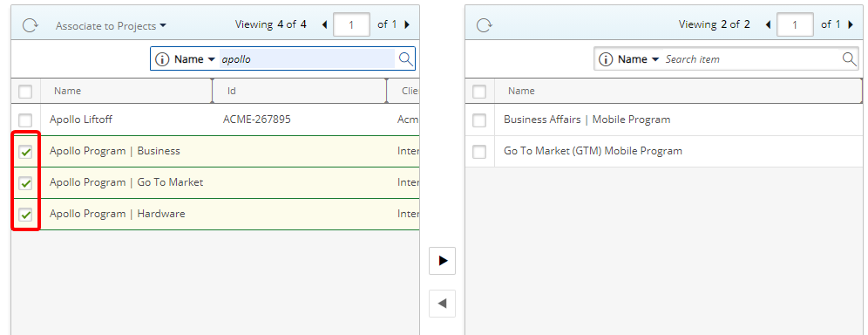Move selected items right with the arrow button
The width and height of the screenshot is (868, 335).
[x=443, y=261]
